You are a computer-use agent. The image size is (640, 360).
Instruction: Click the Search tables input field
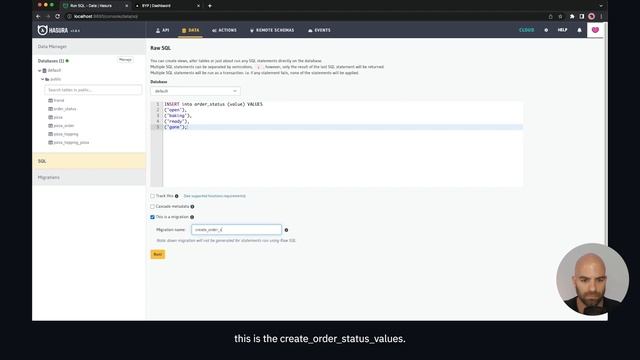(93, 90)
